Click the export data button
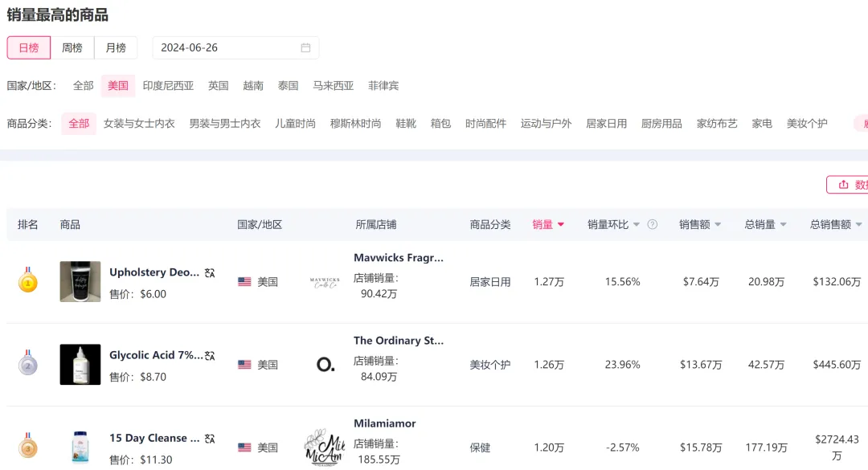The image size is (868, 470). [x=848, y=185]
